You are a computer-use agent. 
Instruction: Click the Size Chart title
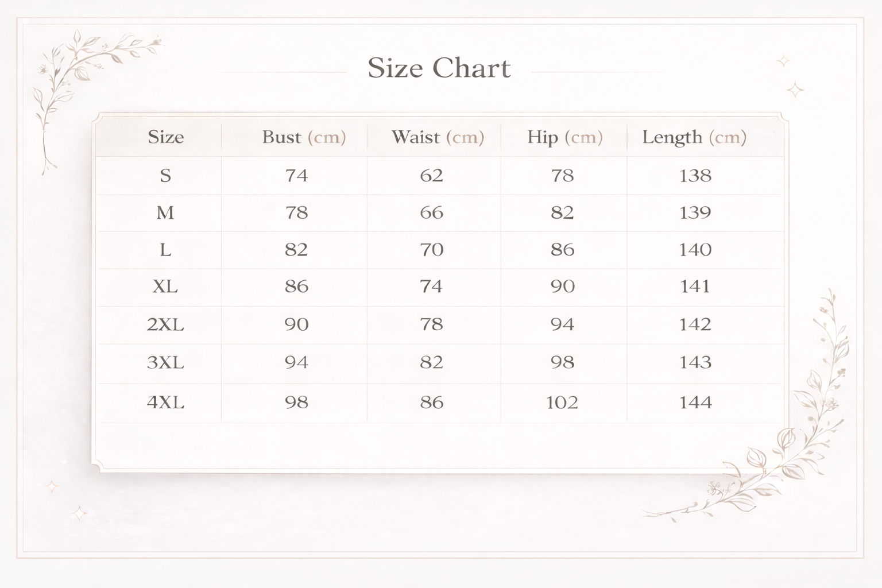[x=439, y=68]
